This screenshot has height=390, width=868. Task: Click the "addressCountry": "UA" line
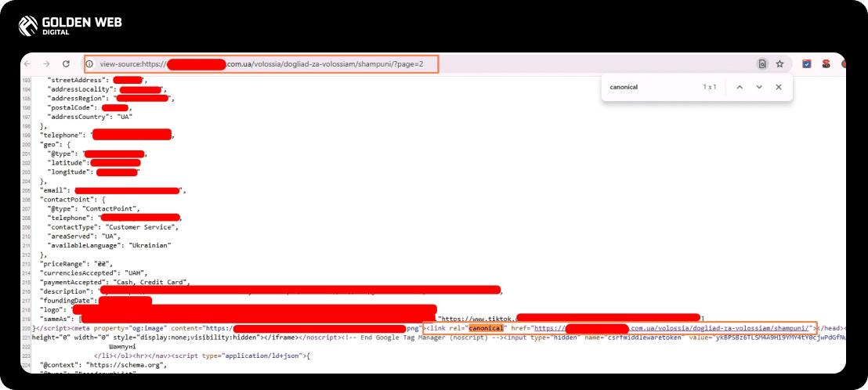[89, 117]
